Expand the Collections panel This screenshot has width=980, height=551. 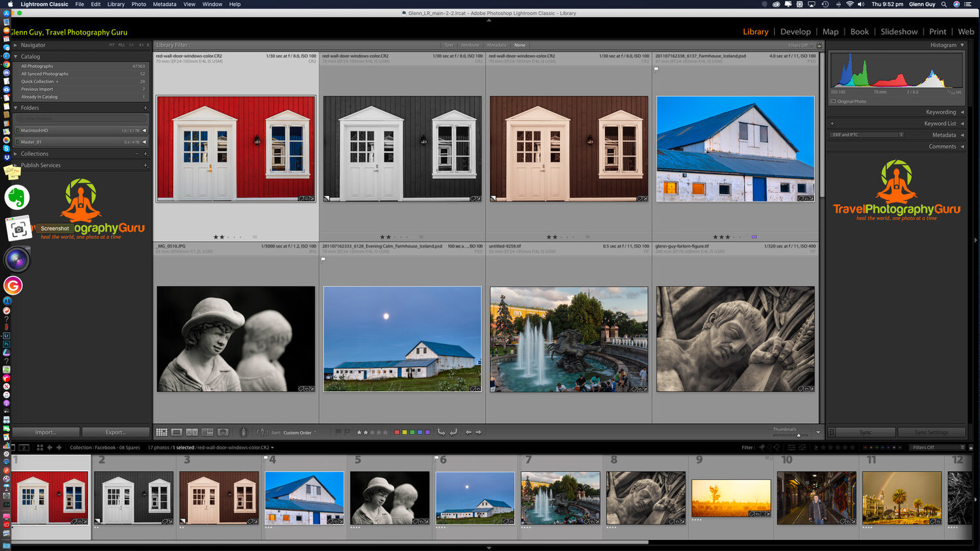coord(16,154)
